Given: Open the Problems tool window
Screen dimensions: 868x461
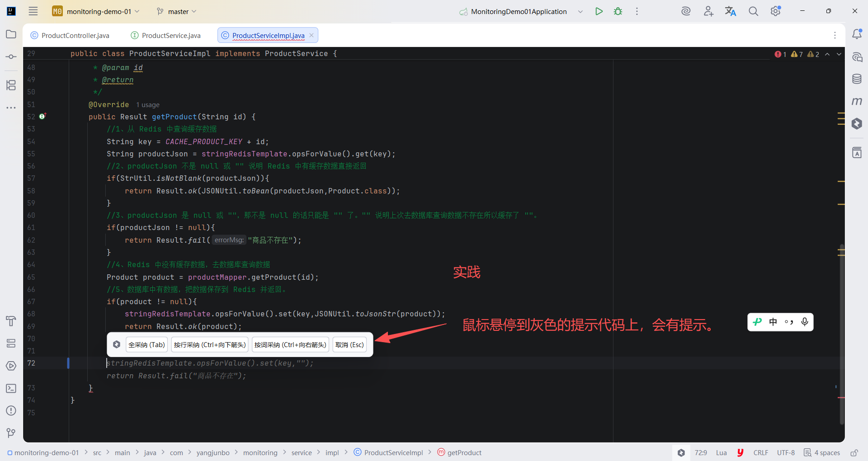Looking at the screenshot, I should tap(11, 410).
